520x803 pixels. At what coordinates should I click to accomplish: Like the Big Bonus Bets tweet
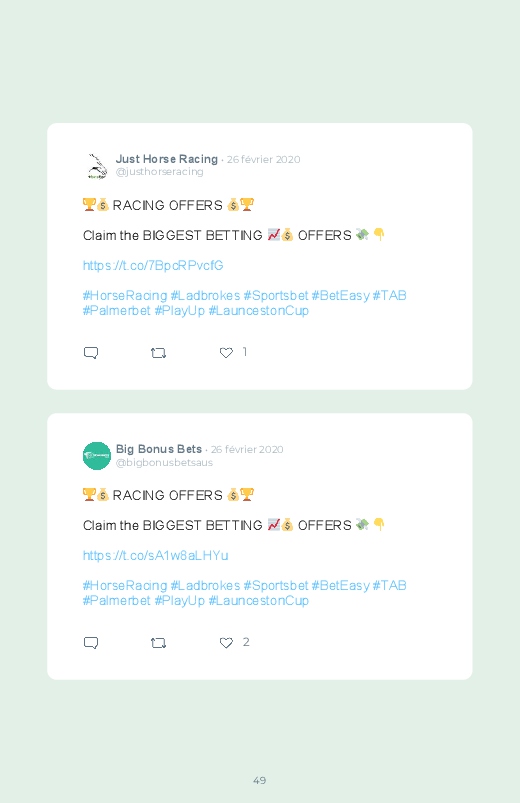(226, 643)
